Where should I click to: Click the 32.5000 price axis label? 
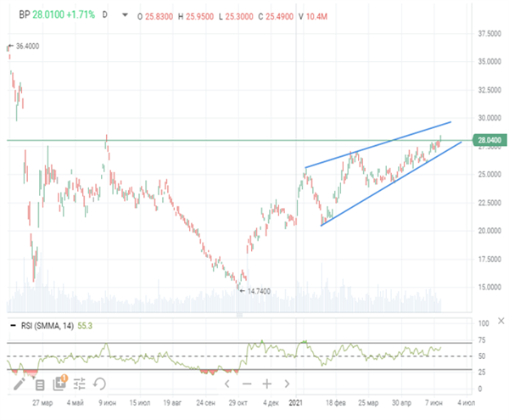tap(489, 90)
